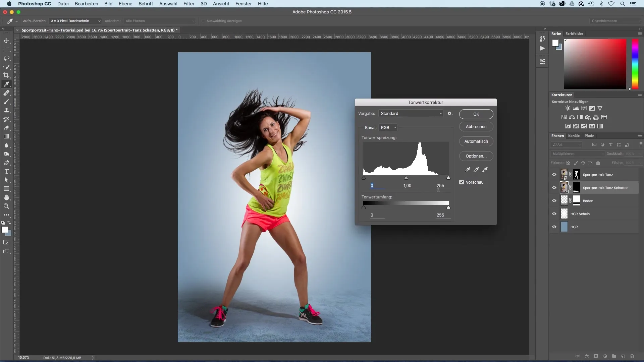644x362 pixels.
Task: Open the Farbe panel menu
Action: (640, 34)
